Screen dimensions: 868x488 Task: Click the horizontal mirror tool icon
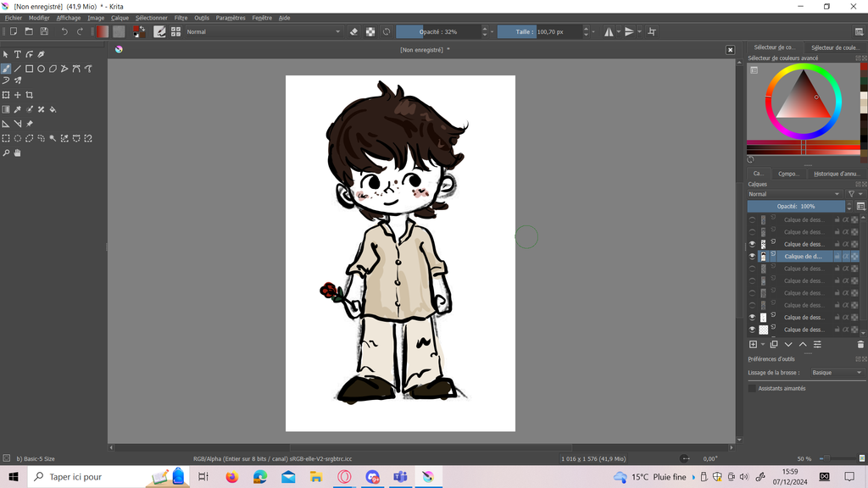[x=609, y=31]
